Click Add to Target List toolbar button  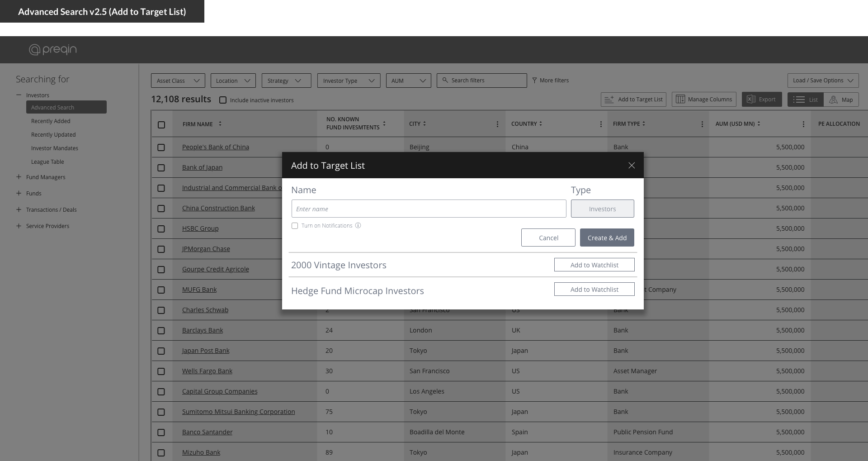click(633, 100)
